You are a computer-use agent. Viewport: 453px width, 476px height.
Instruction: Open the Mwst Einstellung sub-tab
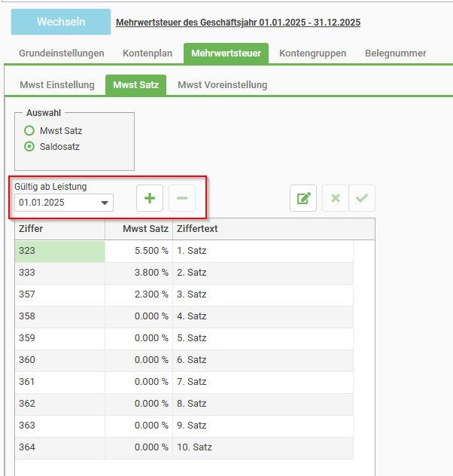[x=57, y=85]
